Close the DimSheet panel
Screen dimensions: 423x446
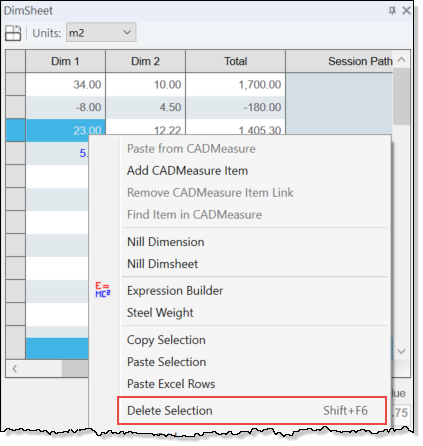click(x=406, y=11)
